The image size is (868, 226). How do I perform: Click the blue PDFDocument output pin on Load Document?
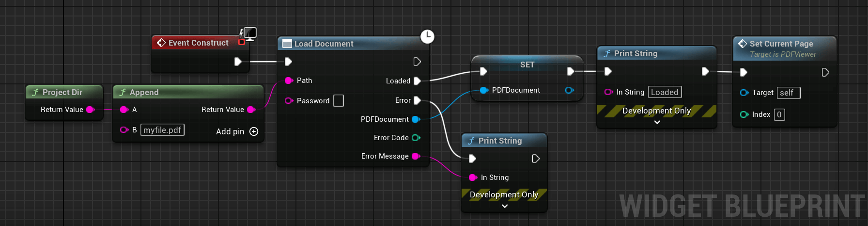(416, 119)
